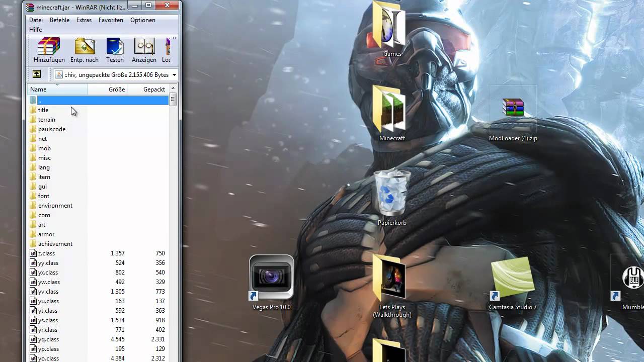The width and height of the screenshot is (644, 362).
Task: Select the font folder icon
Action: pyautogui.click(x=33, y=196)
